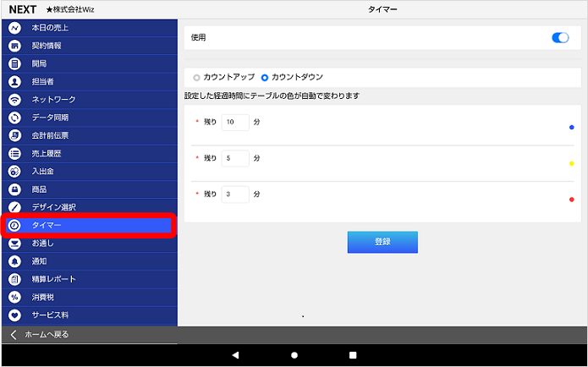The image size is (588, 367).
Task: Toggle the 使用 switch off
Action: point(559,38)
